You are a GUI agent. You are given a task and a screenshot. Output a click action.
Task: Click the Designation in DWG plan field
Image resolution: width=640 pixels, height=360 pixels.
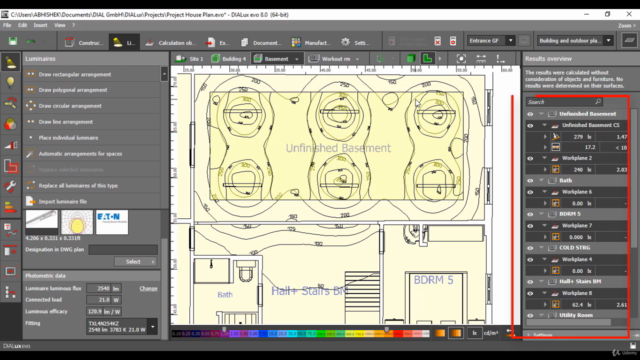coord(123,249)
